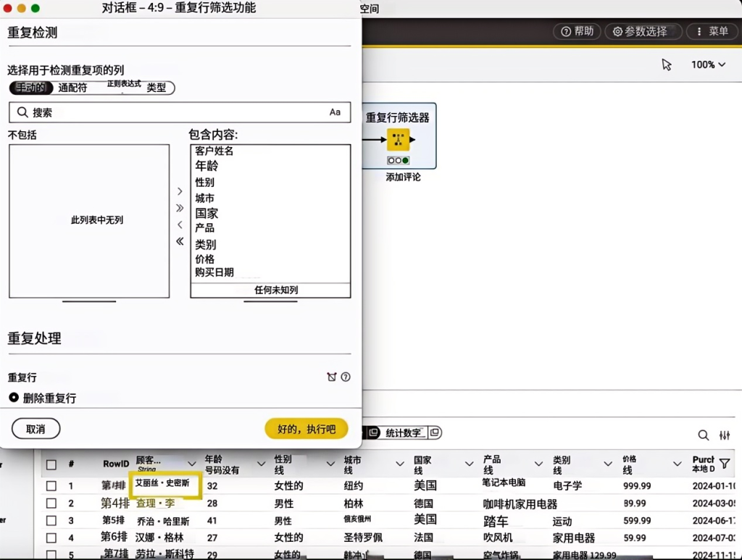Toggle the Aa case-sensitive search icon
The height and width of the screenshot is (560, 742).
tap(335, 112)
